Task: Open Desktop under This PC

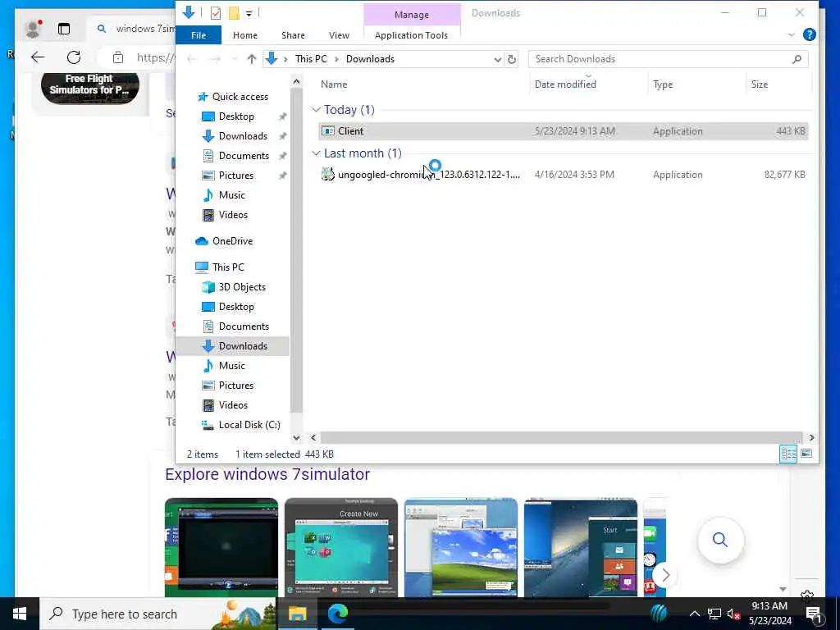Action: (x=236, y=307)
